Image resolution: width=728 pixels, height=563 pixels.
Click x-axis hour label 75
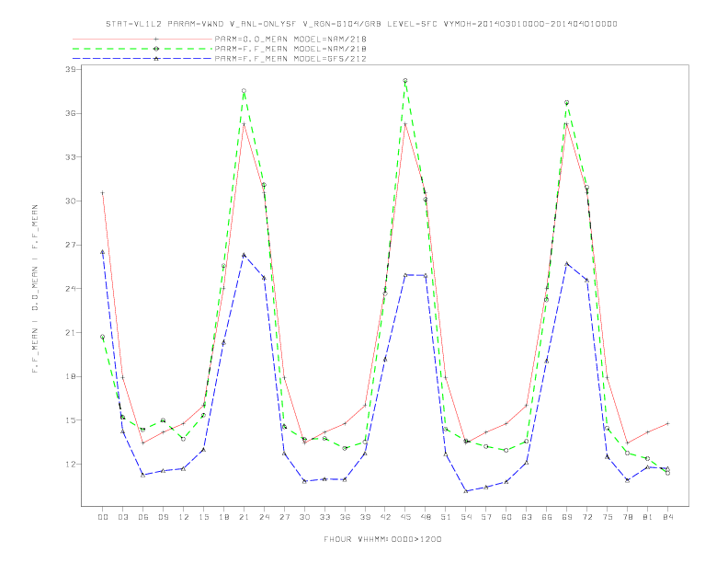pyautogui.click(x=608, y=517)
